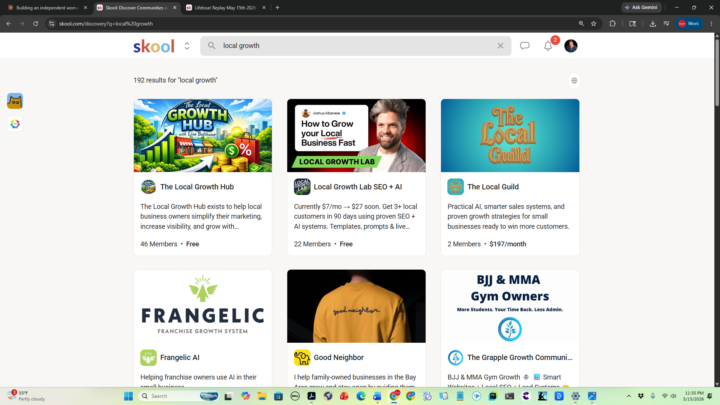Open the Frangelic franchise growth banner

[x=202, y=306]
